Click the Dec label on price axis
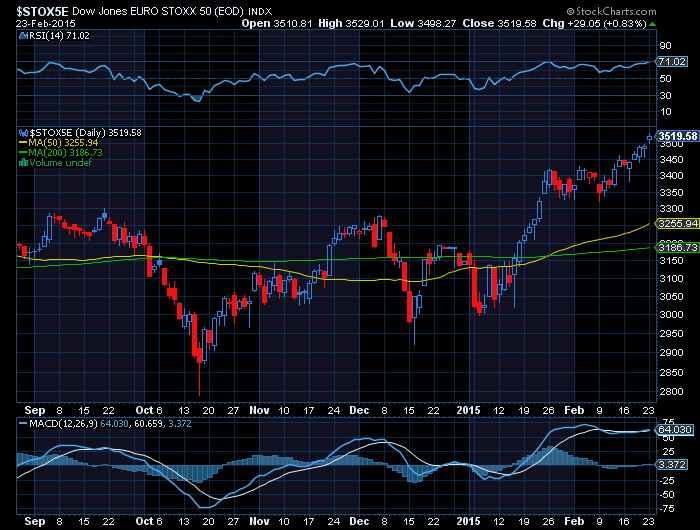700x530 pixels. (x=359, y=410)
